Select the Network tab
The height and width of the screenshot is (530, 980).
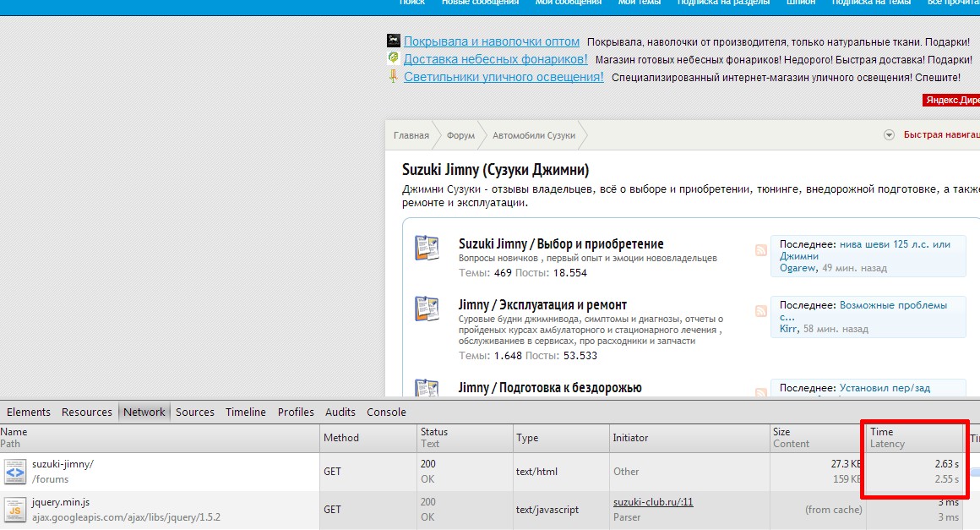coord(144,412)
